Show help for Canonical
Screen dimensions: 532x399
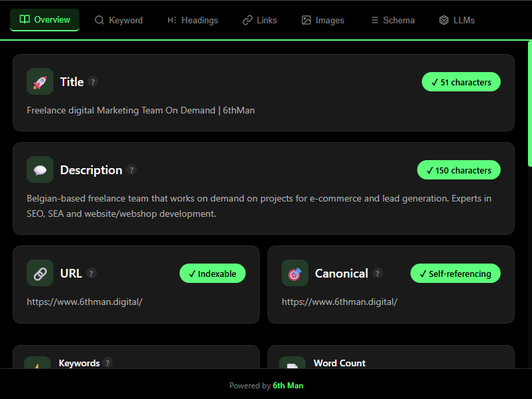click(x=377, y=273)
